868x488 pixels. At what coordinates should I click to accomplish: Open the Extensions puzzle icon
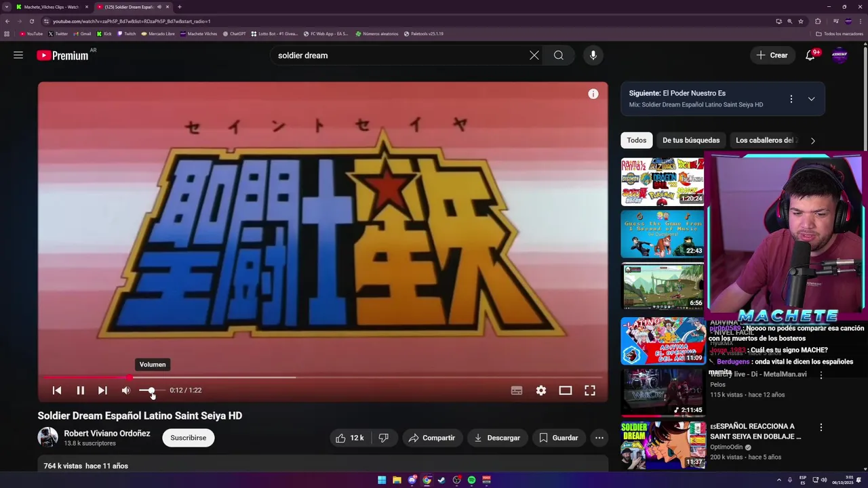click(818, 21)
